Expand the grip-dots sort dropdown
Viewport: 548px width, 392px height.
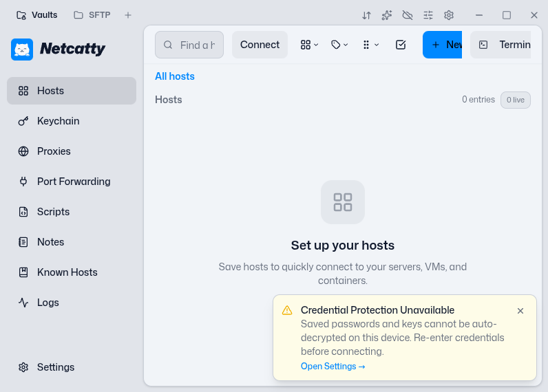370,45
